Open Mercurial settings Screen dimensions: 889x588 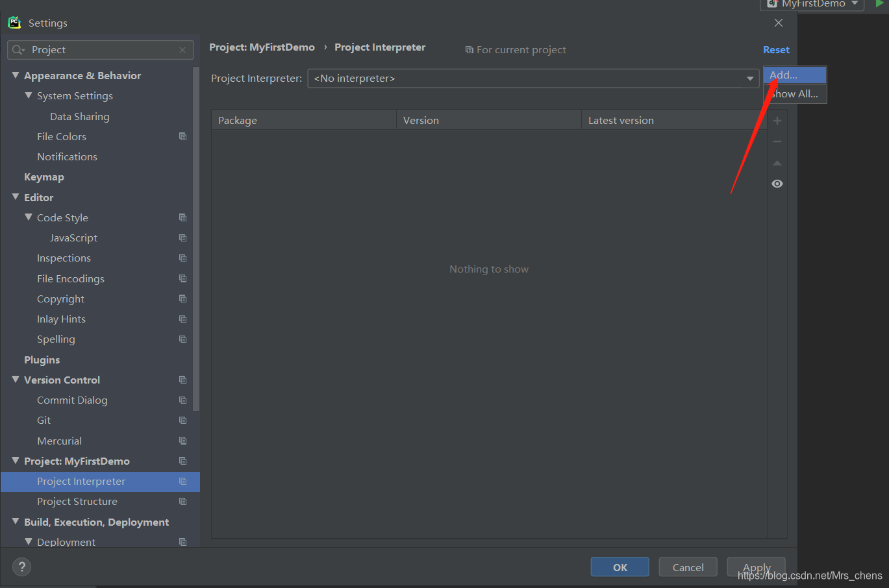pos(59,441)
